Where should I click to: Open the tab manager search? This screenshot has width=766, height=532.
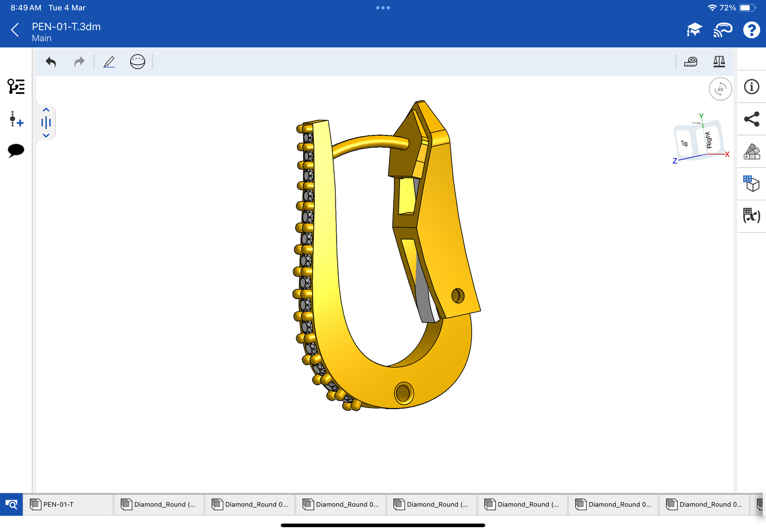point(11,504)
